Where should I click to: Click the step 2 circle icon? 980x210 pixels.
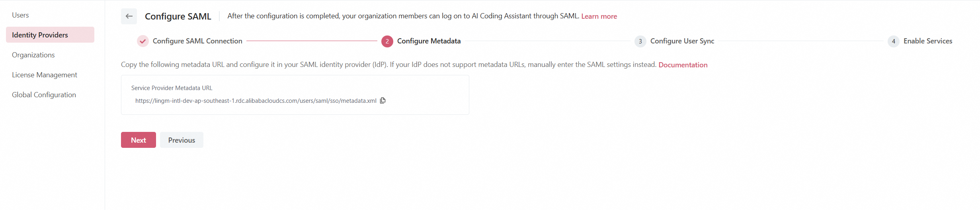tap(387, 41)
